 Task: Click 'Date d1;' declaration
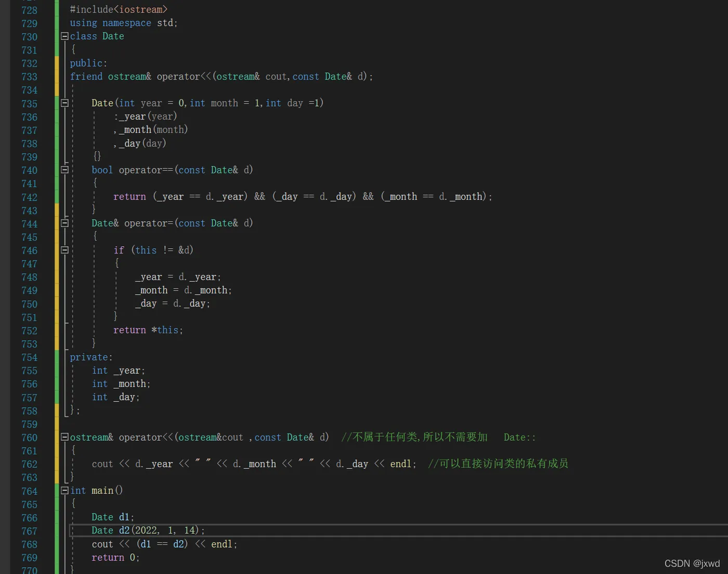(113, 517)
